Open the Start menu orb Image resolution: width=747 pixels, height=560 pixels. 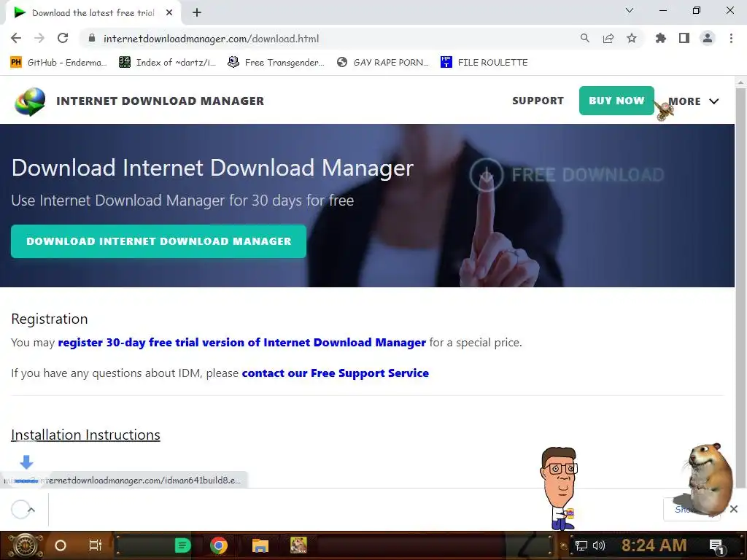25,545
